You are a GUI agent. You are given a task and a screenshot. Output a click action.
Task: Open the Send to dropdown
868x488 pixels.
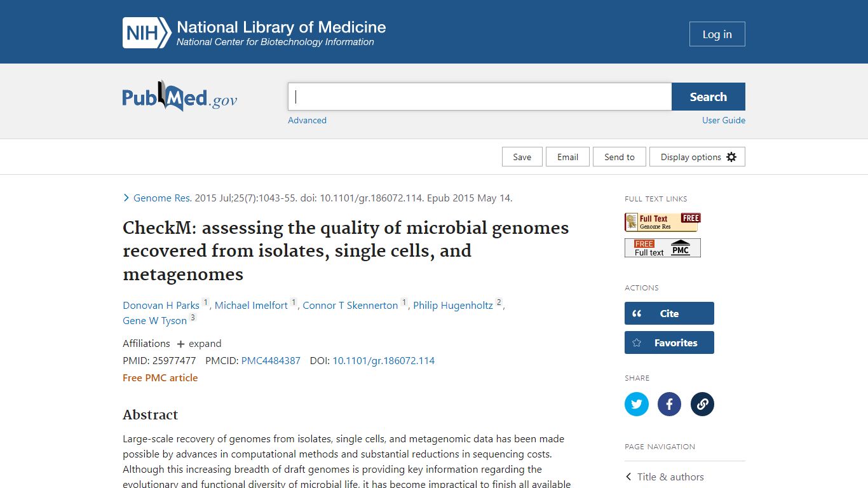[620, 157]
